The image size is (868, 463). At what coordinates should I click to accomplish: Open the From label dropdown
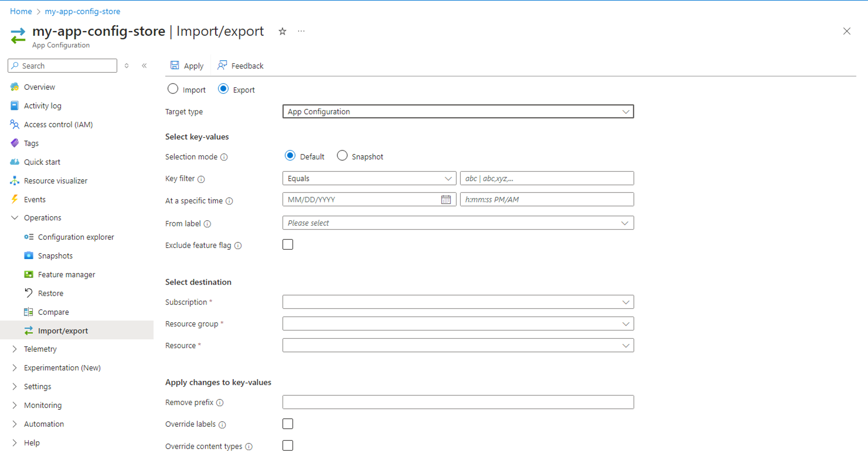point(457,223)
